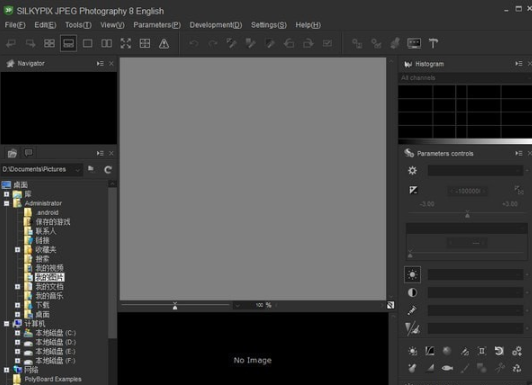The width and height of the screenshot is (532, 385).
Task: Select the contrast half-circle icon
Action: click(413, 292)
